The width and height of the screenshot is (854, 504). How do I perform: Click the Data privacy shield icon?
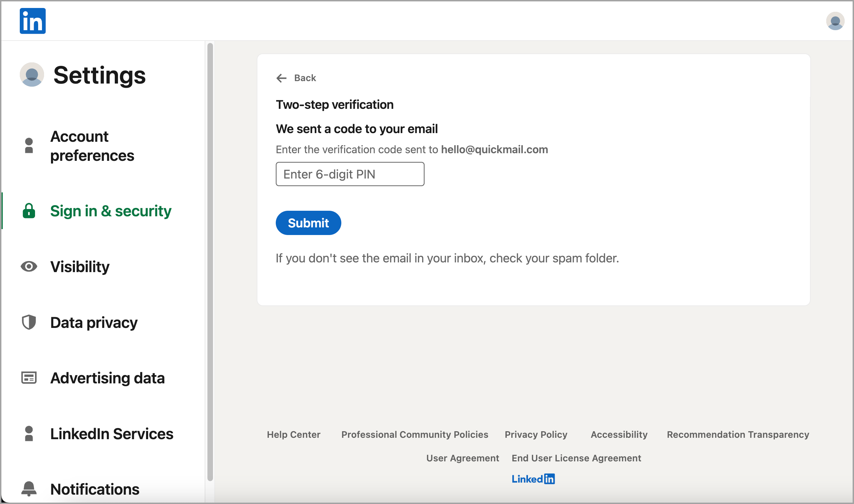tap(29, 322)
